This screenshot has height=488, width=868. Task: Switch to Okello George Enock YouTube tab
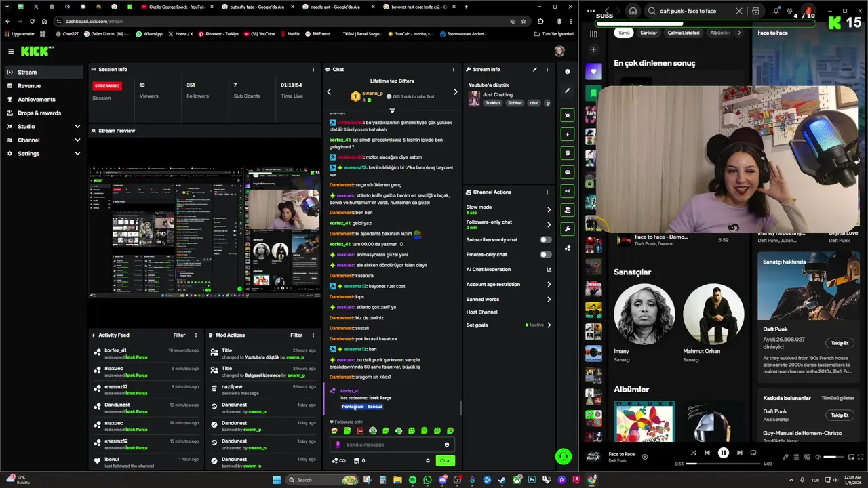(x=176, y=7)
